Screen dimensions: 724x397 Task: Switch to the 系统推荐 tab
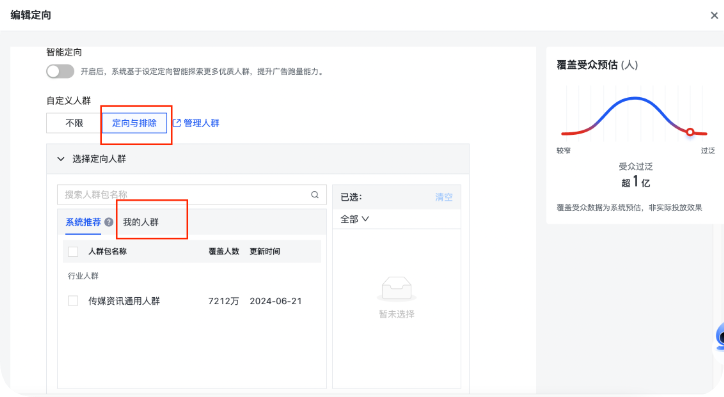[x=83, y=222]
